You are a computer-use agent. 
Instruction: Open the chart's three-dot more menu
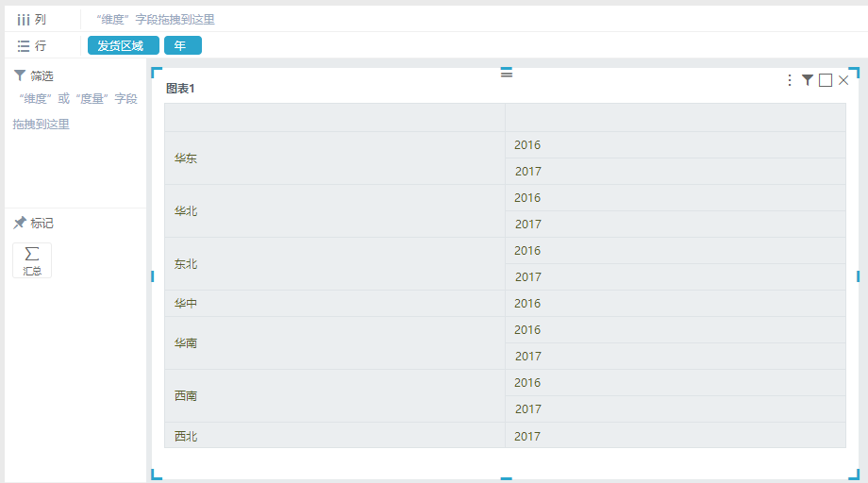coord(790,80)
